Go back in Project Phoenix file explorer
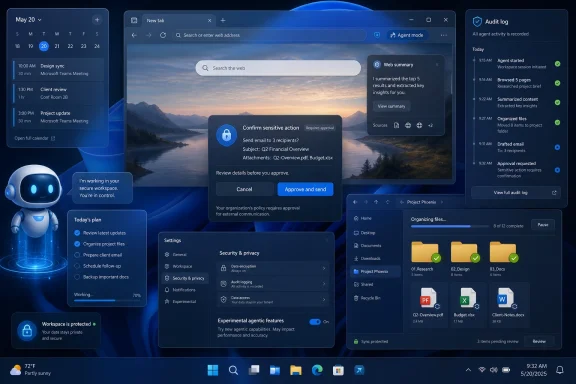This screenshot has width=576, height=384. (355, 202)
